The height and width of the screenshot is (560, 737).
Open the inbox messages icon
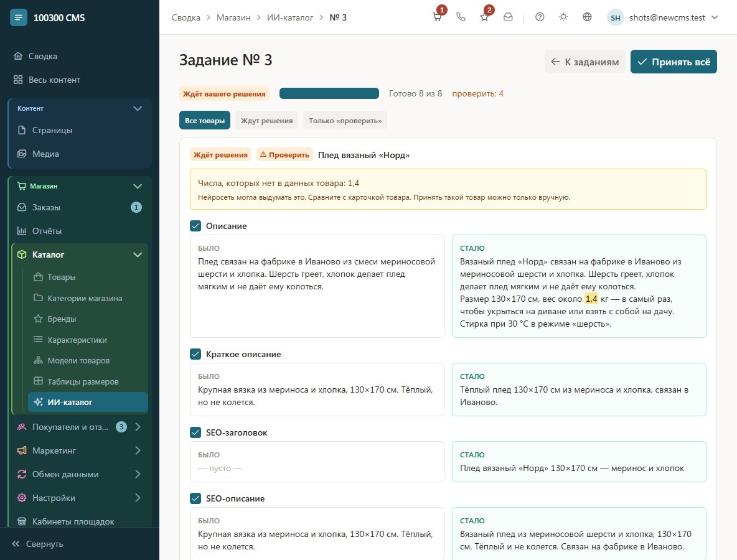click(508, 17)
